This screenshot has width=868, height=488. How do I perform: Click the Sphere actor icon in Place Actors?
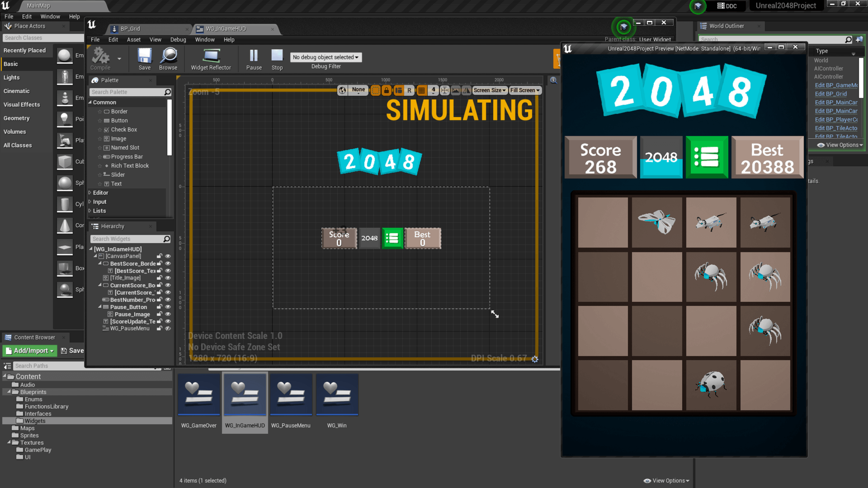pyautogui.click(x=65, y=183)
